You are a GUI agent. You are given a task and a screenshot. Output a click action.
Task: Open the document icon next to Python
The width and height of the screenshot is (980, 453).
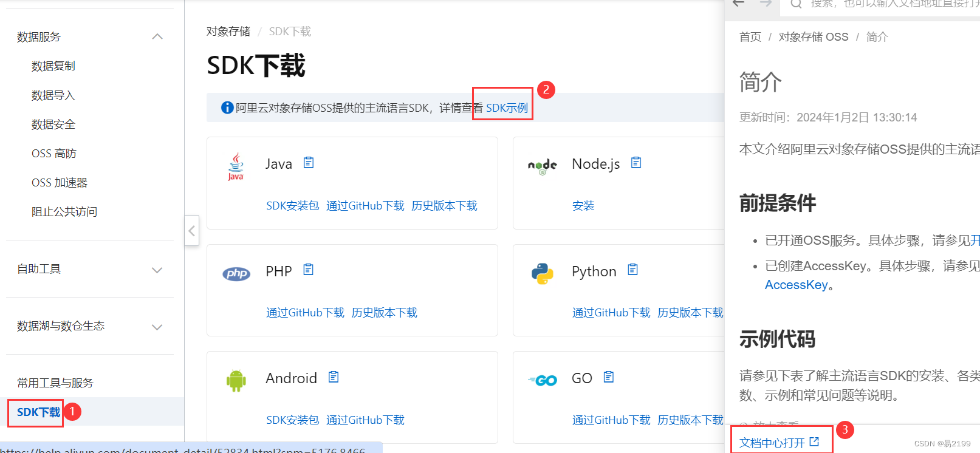tap(632, 270)
